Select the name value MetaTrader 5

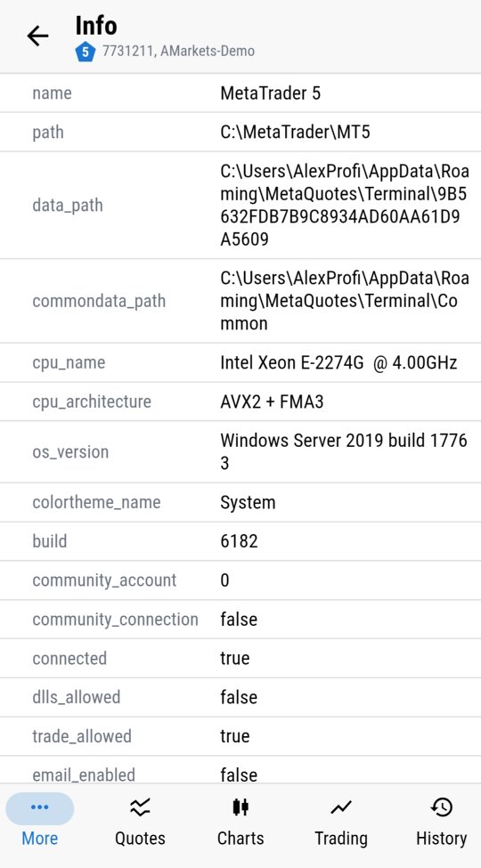pyautogui.click(x=271, y=93)
